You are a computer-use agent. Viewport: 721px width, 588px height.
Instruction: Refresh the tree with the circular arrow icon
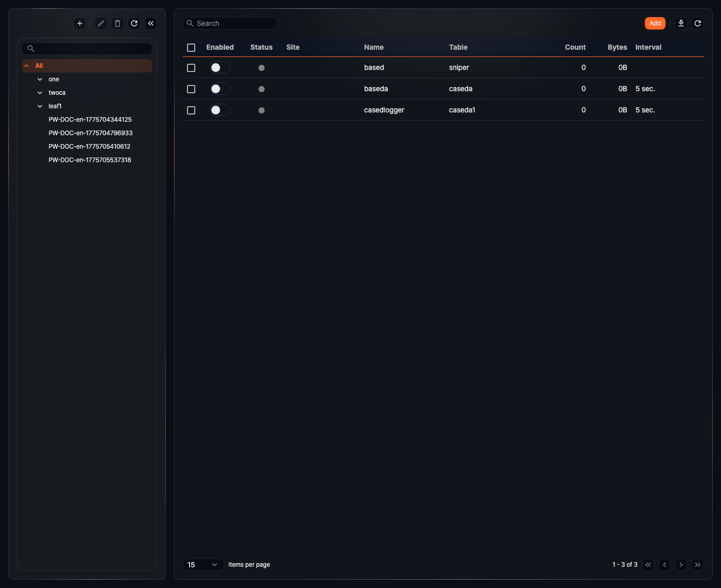[x=134, y=23]
